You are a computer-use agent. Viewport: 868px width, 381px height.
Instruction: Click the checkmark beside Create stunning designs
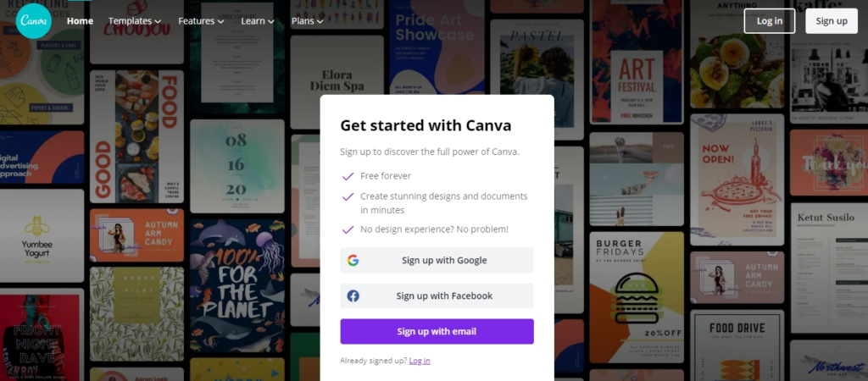pos(348,196)
